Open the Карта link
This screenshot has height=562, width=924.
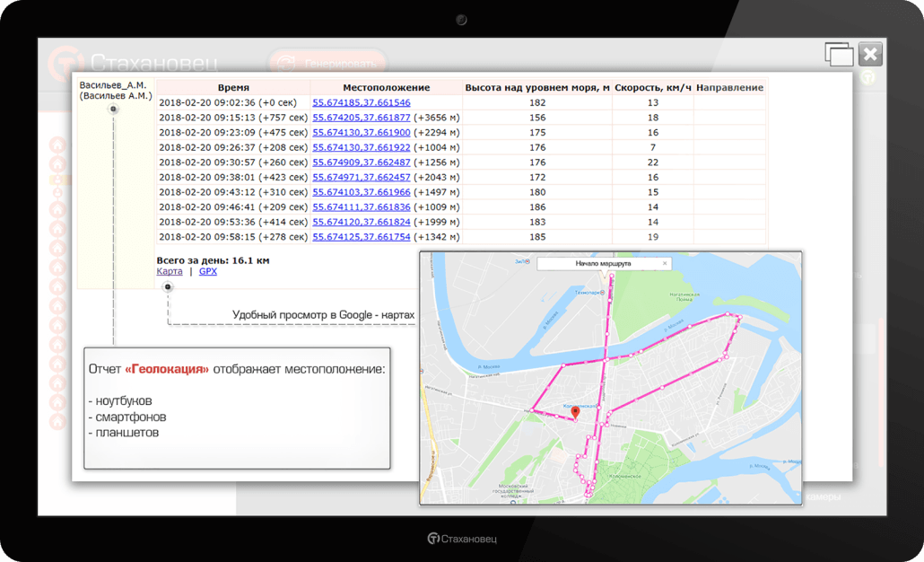click(x=170, y=271)
